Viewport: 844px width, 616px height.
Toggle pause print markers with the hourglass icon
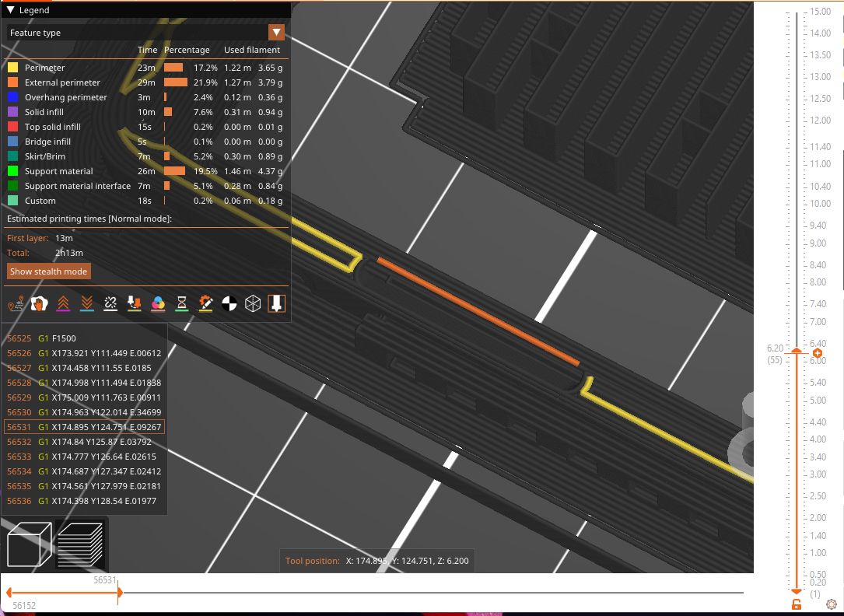(x=181, y=303)
